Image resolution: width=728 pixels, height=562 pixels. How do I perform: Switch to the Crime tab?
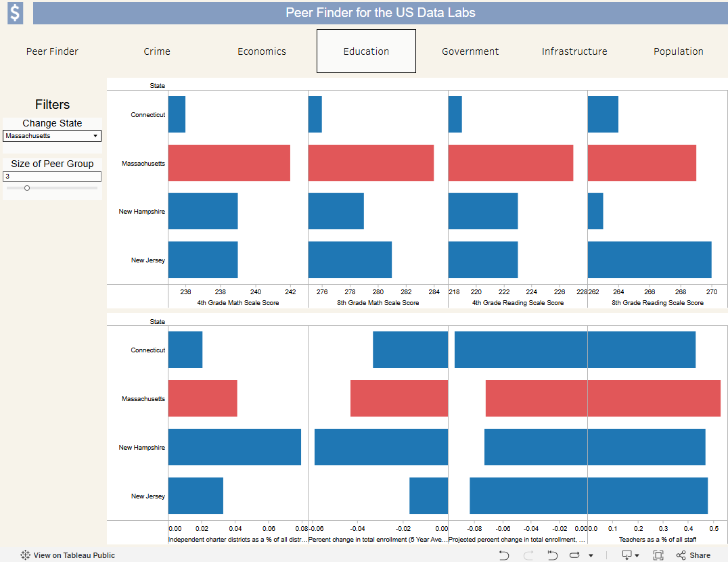157,51
